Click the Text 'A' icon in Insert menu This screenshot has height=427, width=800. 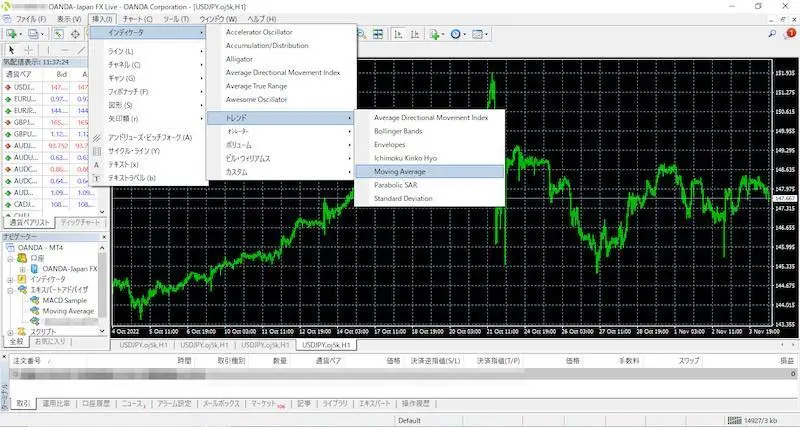(97, 165)
